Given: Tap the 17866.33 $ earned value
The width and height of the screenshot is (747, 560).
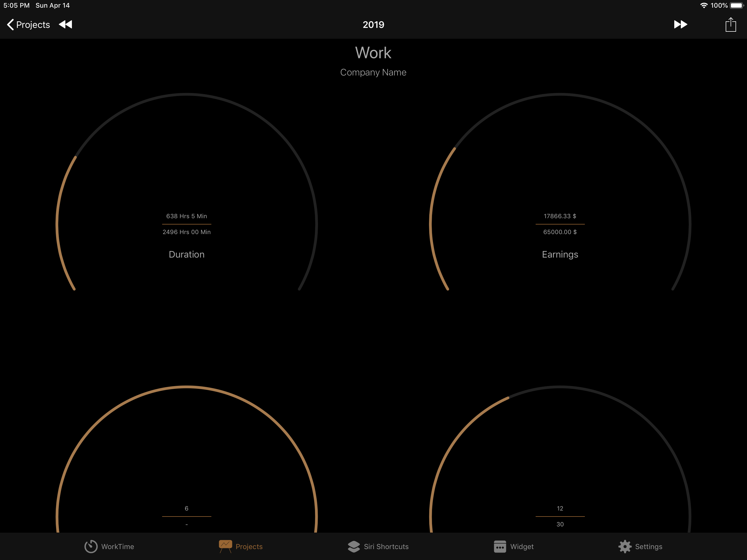Looking at the screenshot, I should point(560,216).
